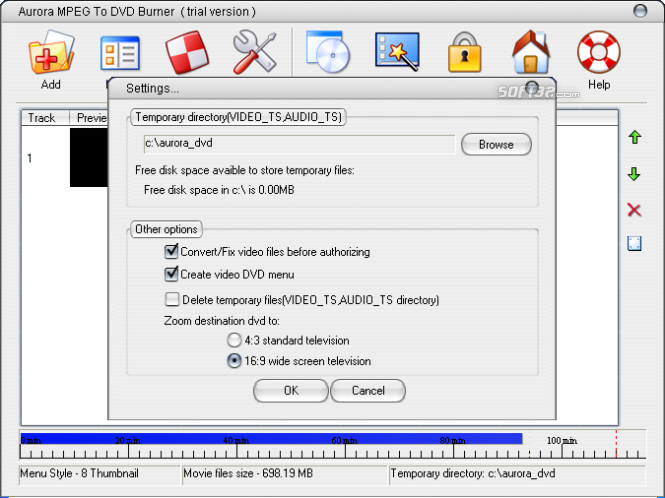
Task: Click the house home page icon
Action: pyautogui.click(x=531, y=52)
